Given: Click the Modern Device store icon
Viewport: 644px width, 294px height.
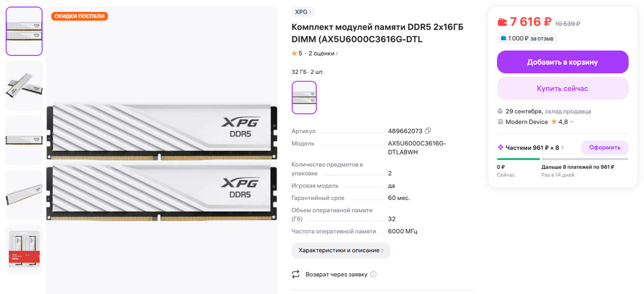Looking at the screenshot, I should pos(500,122).
